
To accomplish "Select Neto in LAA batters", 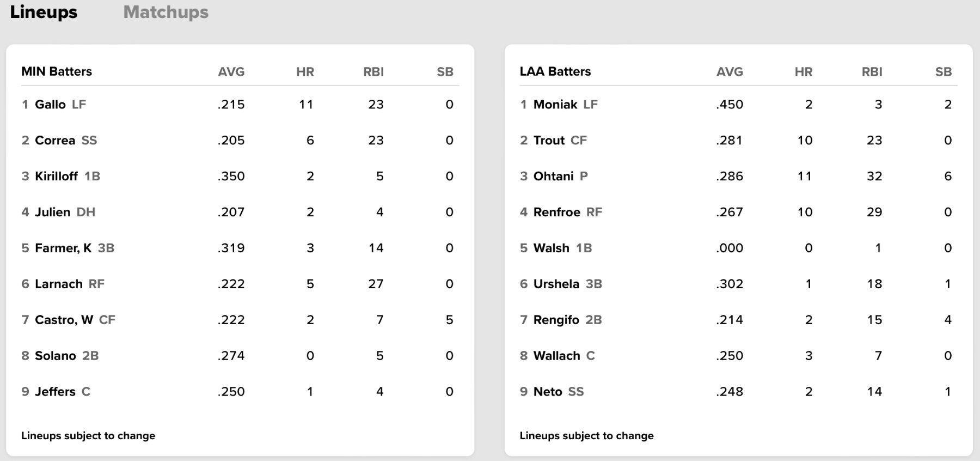I will [x=548, y=392].
